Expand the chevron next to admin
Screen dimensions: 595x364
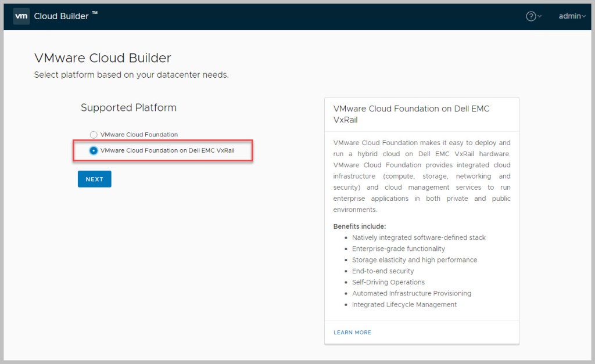[583, 16]
